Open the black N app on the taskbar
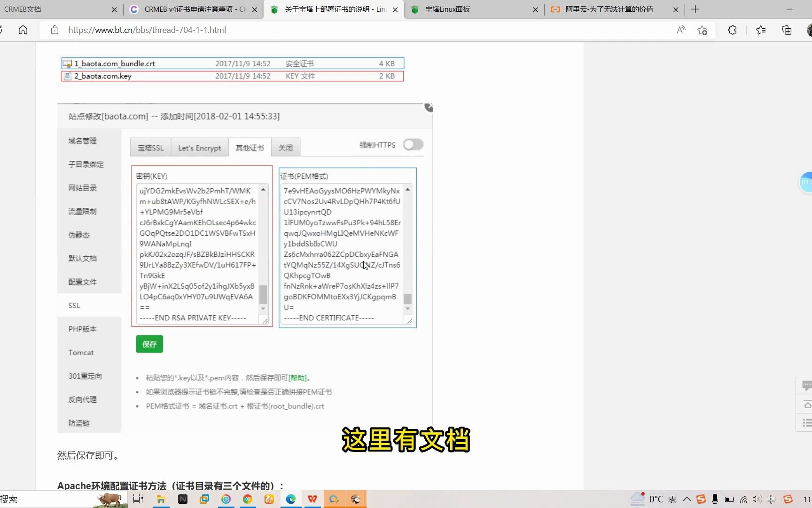 tap(183, 499)
